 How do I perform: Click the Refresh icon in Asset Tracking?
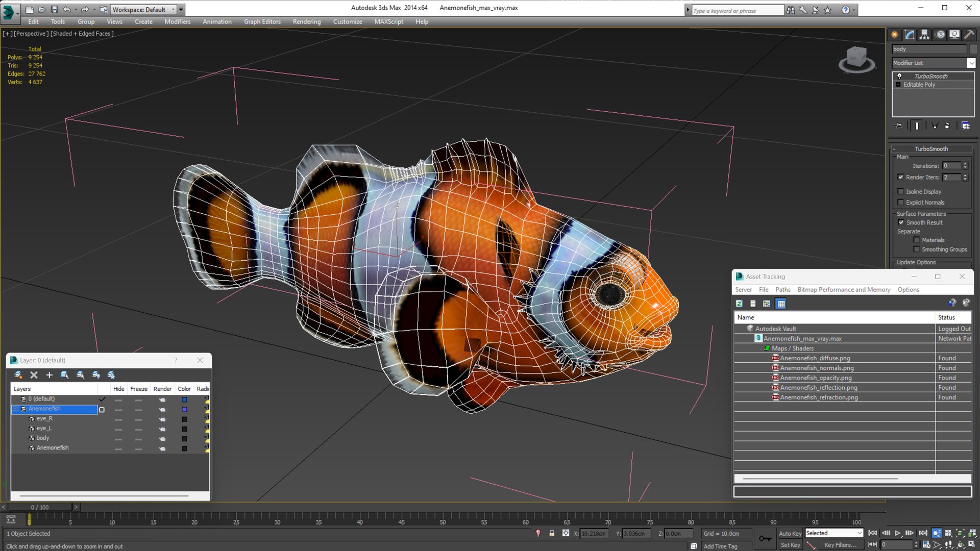[x=739, y=304]
